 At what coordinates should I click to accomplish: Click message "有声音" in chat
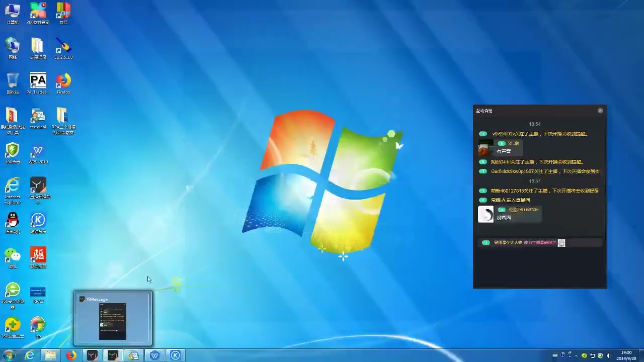point(504,151)
